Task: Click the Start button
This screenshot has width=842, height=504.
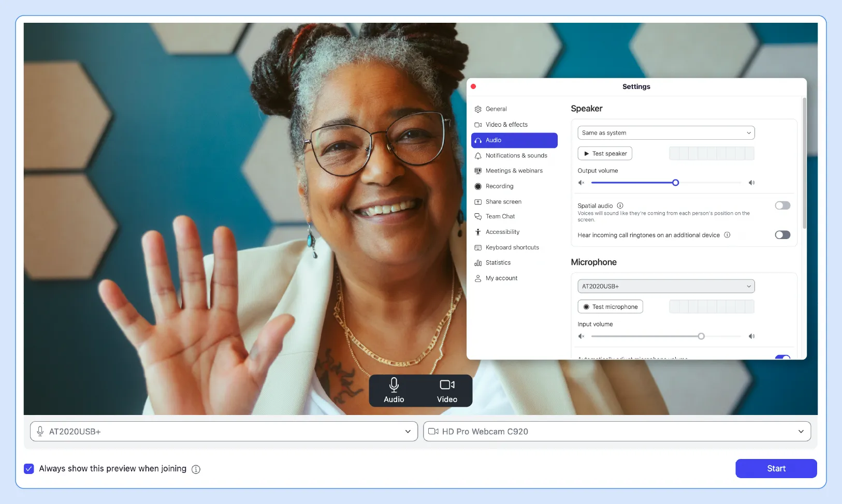Action: tap(775, 468)
